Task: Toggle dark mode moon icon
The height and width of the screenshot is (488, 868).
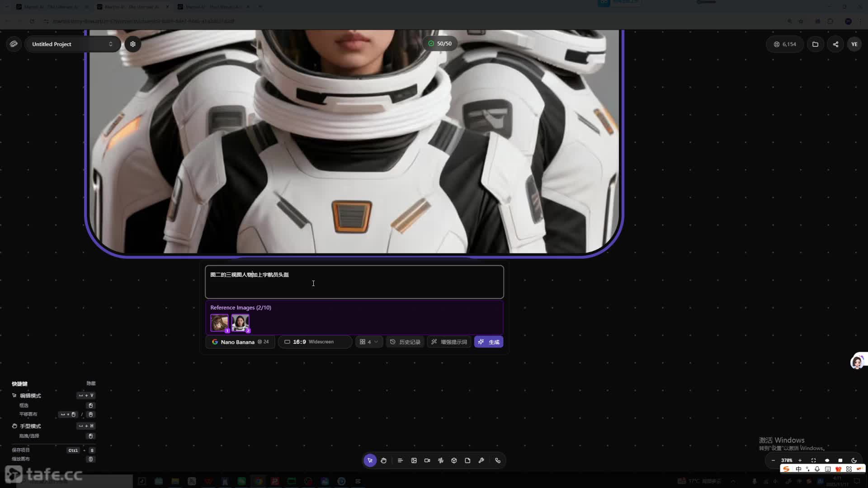Action: (x=854, y=460)
